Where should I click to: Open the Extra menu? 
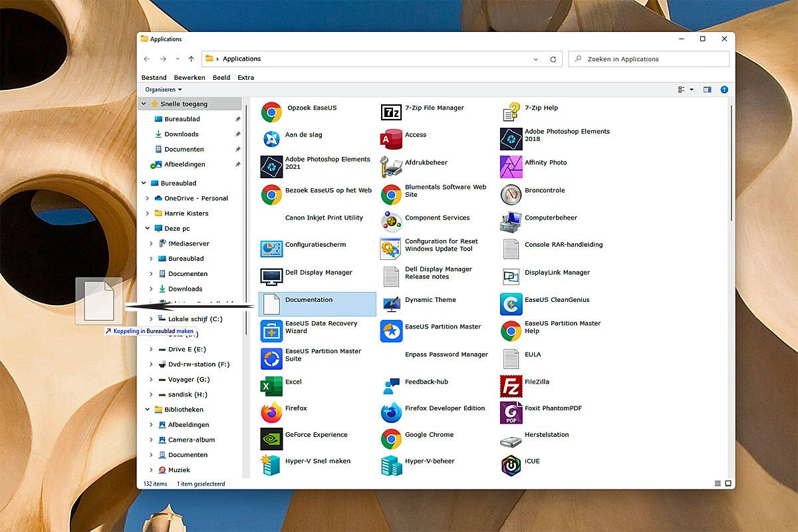(x=246, y=77)
